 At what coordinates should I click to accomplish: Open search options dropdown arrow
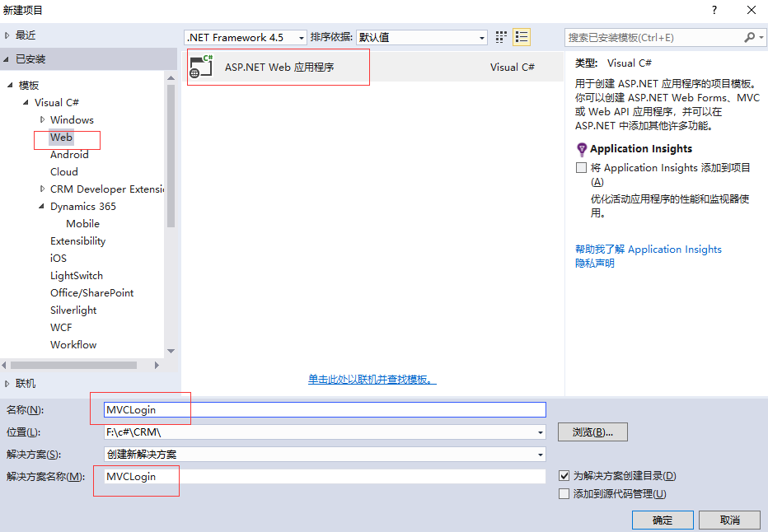[x=761, y=37]
